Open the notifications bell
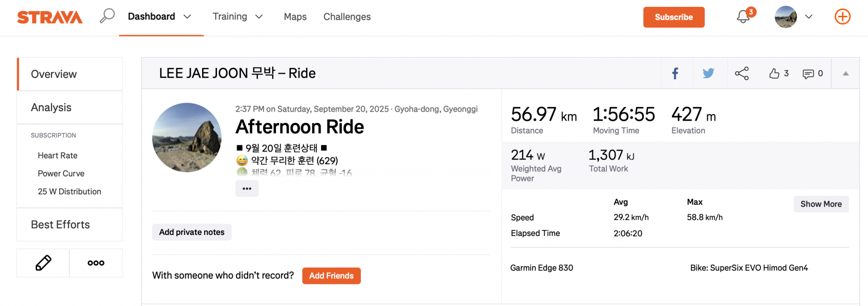The width and height of the screenshot is (868, 306). click(743, 17)
